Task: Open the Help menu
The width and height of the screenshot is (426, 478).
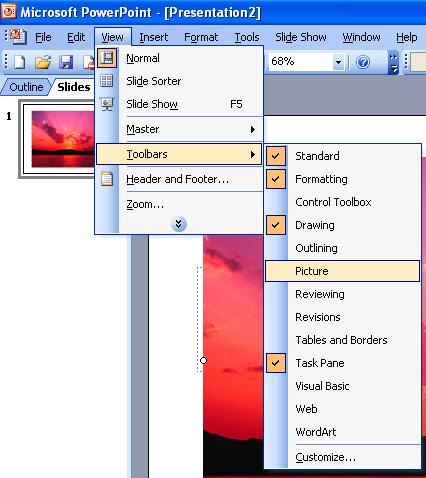Action: coord(407,37)
